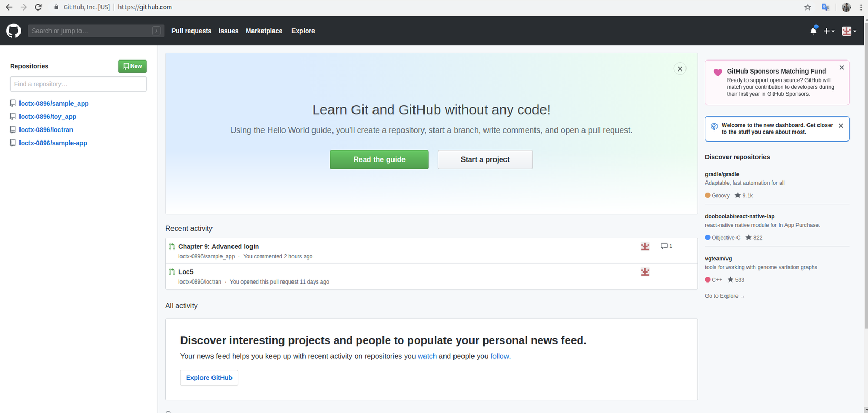Follow the follow link in news feed text
Viewport: 868px width, 413px height.
coord(500,356)
